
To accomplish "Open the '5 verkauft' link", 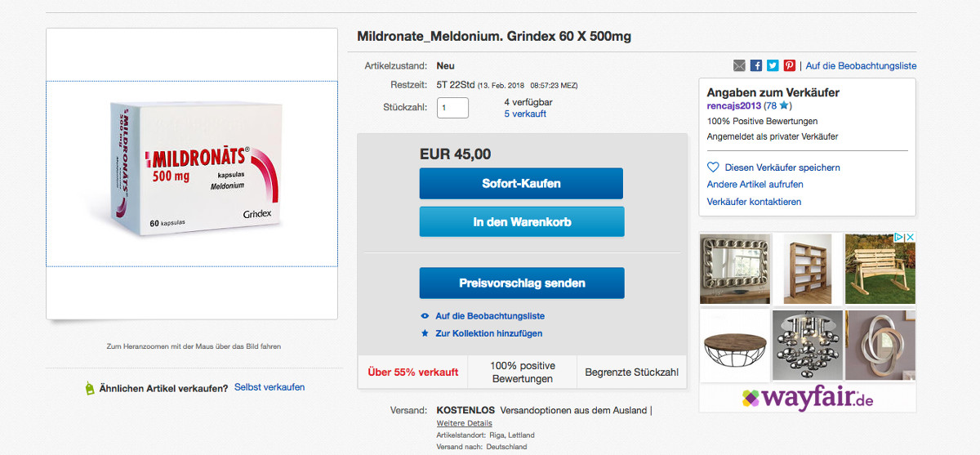I will point(525,114).
